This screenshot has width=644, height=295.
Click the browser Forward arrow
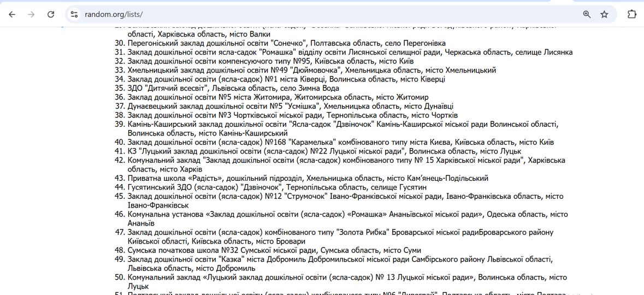pos(31,14)
